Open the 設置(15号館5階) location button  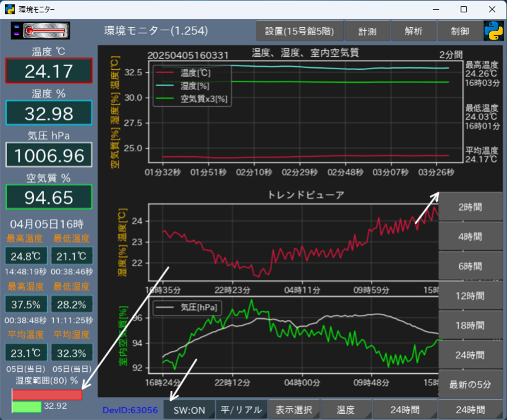pyautogui.click(x=299, y=30)
